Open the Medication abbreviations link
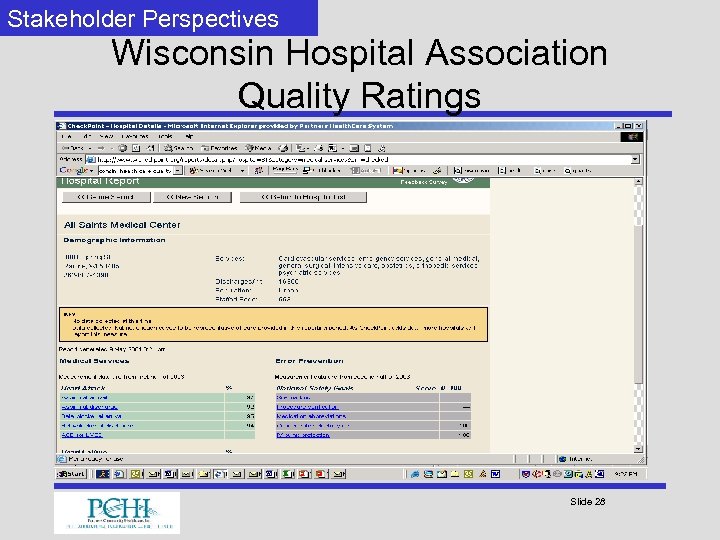 click(311, 416)
